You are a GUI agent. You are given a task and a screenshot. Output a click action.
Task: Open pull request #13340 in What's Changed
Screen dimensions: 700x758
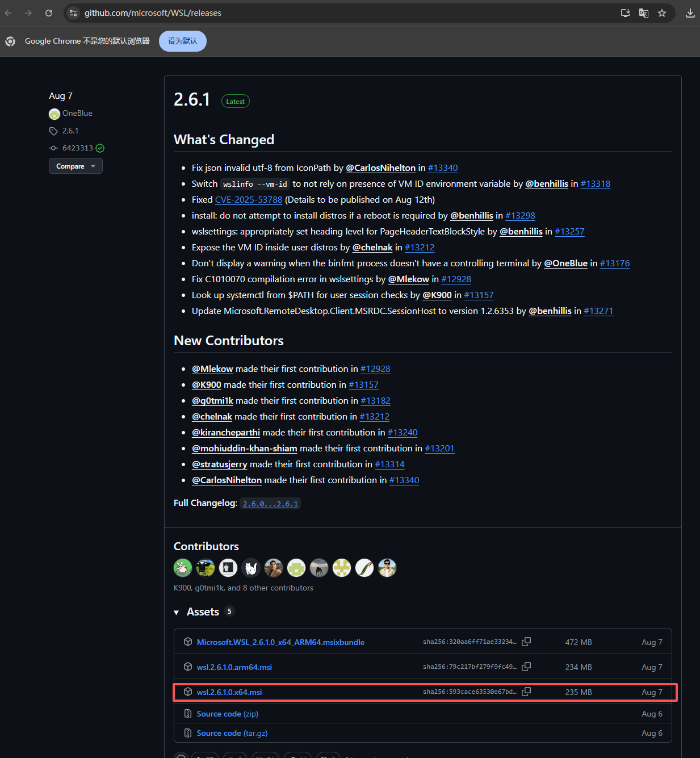pyautogui.click(x=443, y=168)
